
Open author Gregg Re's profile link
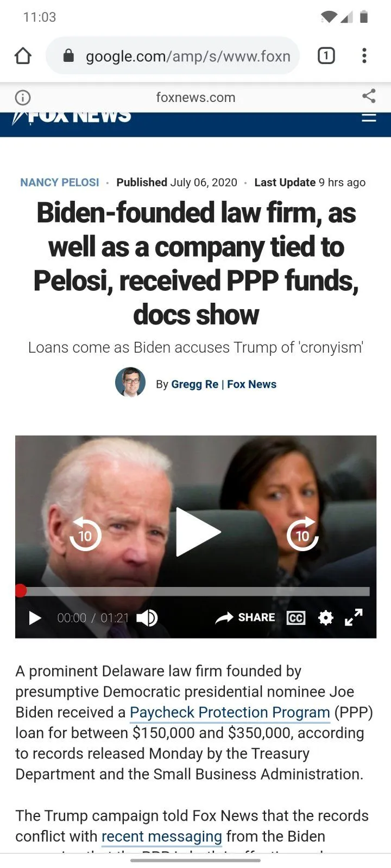pyautogui.click(x=194, y=384)
